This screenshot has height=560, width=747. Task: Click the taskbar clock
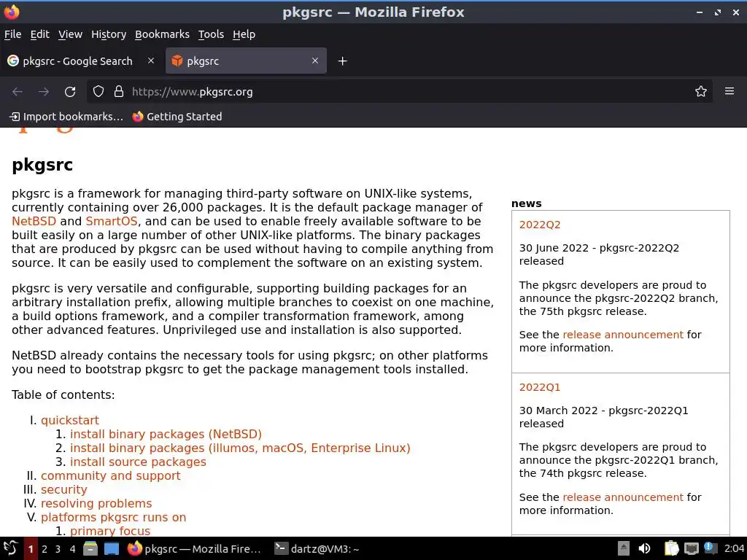(x=734, y=548)
